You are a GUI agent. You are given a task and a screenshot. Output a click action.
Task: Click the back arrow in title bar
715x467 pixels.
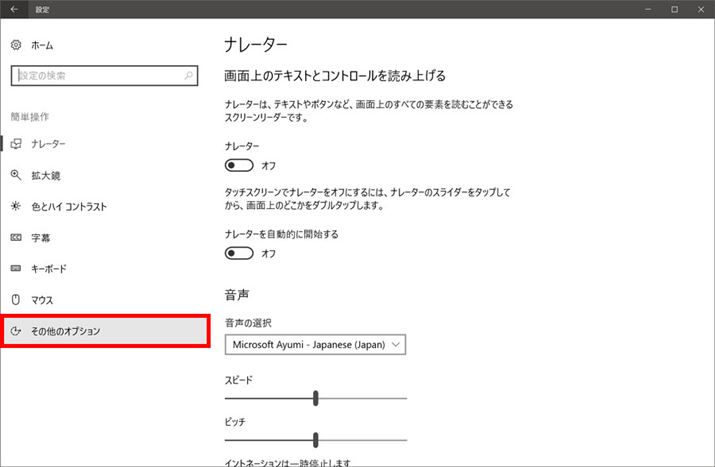click(14, 9)
